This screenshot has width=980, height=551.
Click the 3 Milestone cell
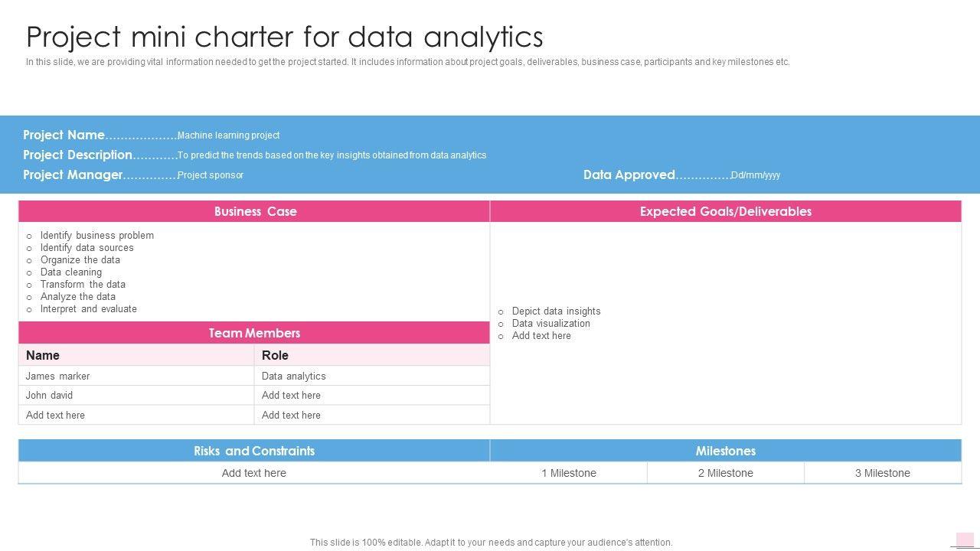pyautogui.click(x=882, y=473)
